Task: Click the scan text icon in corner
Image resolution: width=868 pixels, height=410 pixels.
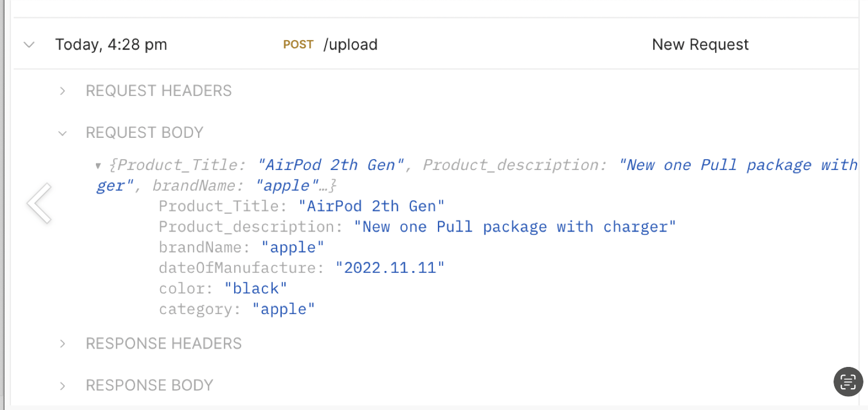Action: [x=848, y=382]
